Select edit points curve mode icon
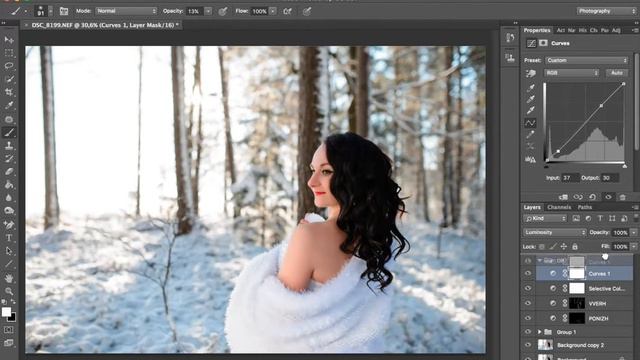The width and height of the screenshot is (640, 360). [x=531, y=122]
